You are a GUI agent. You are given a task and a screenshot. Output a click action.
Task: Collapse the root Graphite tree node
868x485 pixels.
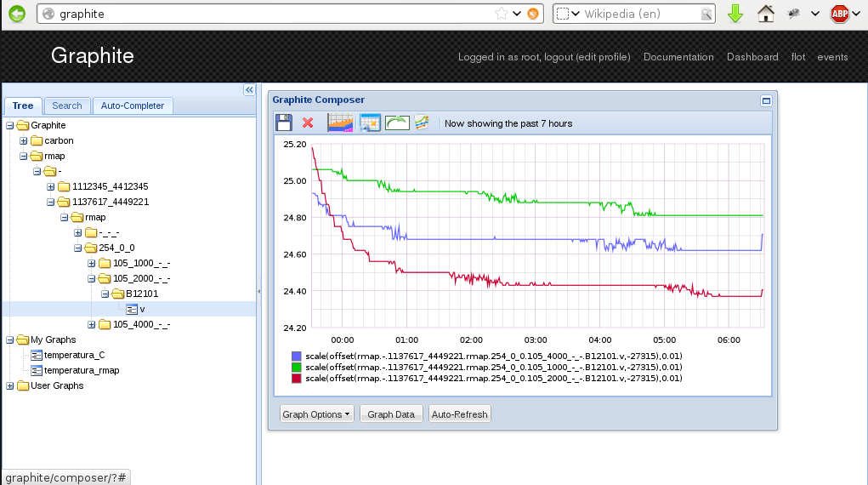point(10,125)
